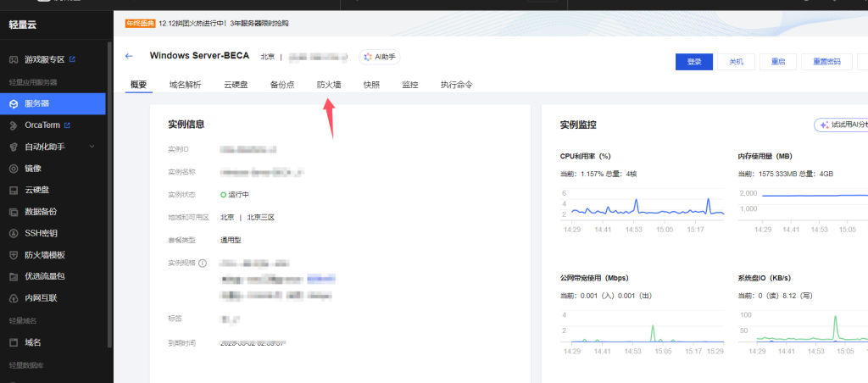Click the 试试用AI分析 button

841,125
